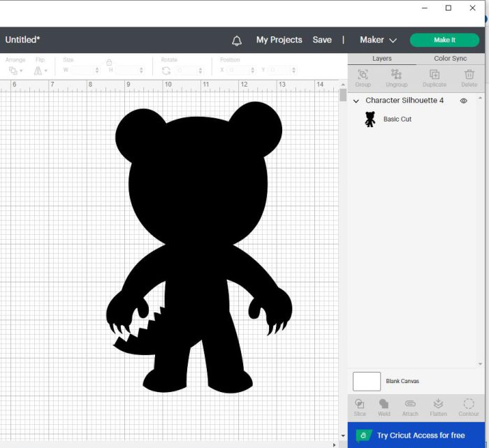Switch to the Color Sync tab
This screenshot has width=489, height=448.
450,59
